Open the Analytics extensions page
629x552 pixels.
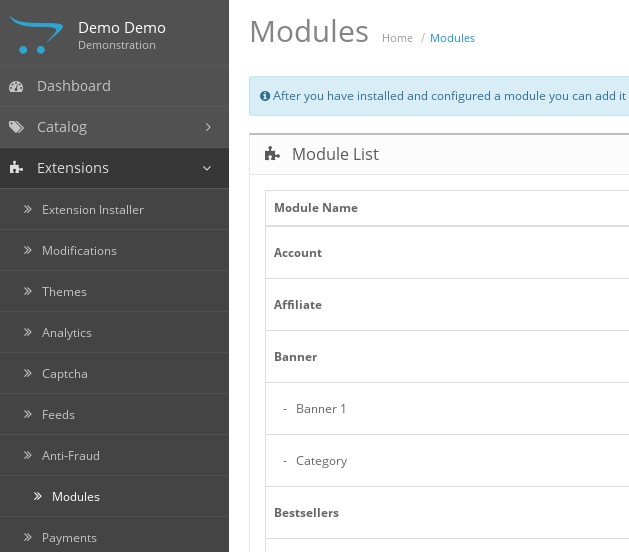tap(114, 332)
